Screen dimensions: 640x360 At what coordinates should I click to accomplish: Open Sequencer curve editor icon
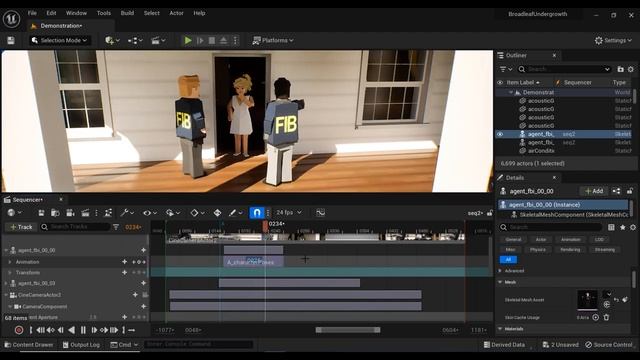coord(320,212)
